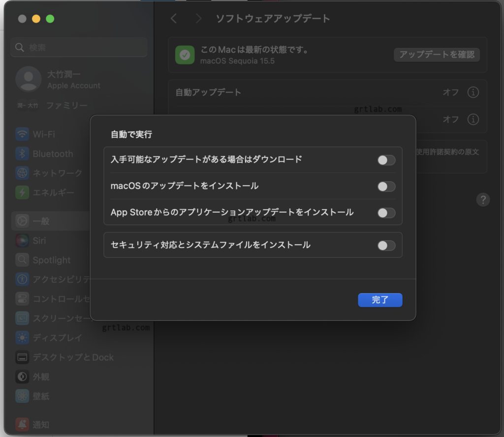
Task: Click 大竹潤一 account name
Action: click(x=64, y=74)
